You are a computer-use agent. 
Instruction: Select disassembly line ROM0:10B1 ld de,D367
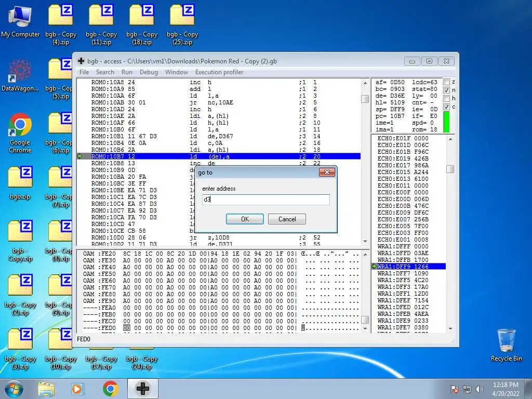point(219,136)
